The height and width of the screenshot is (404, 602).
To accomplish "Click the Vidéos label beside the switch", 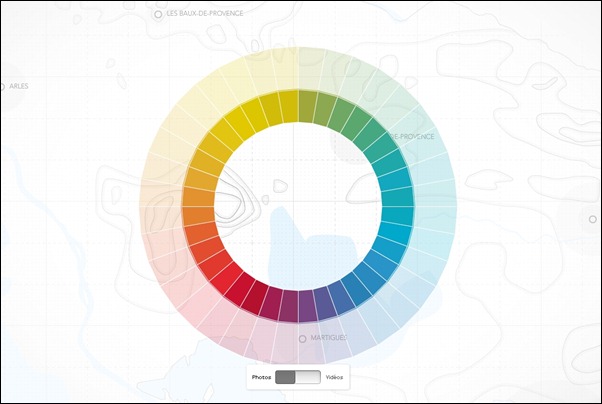I will 334,378.
